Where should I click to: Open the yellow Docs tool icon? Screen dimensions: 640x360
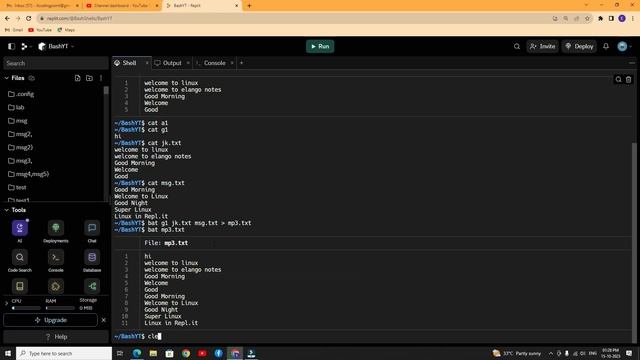tap(20, 286)
